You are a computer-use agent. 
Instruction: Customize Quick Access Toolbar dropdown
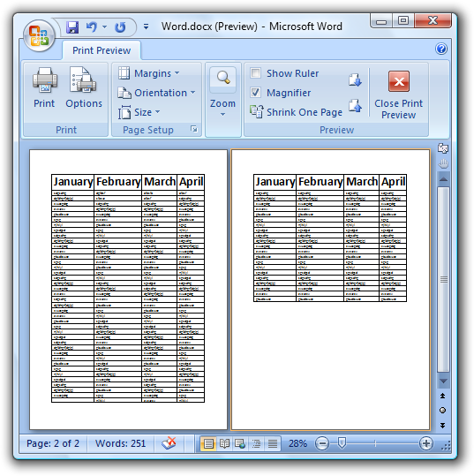[x=146, y=26]
